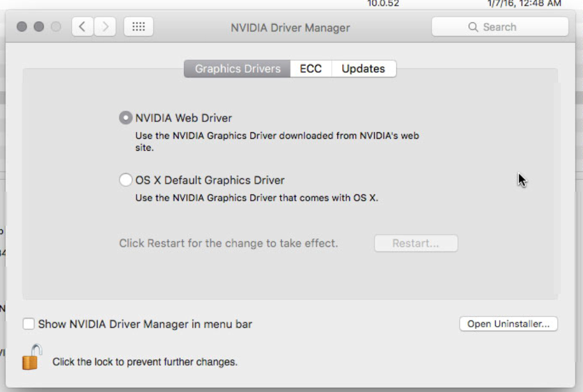583x392 pixels.
Task: Click the 1/7/16, 12:48 AM timestamp behind window
Action: click(x=524, y=3)
